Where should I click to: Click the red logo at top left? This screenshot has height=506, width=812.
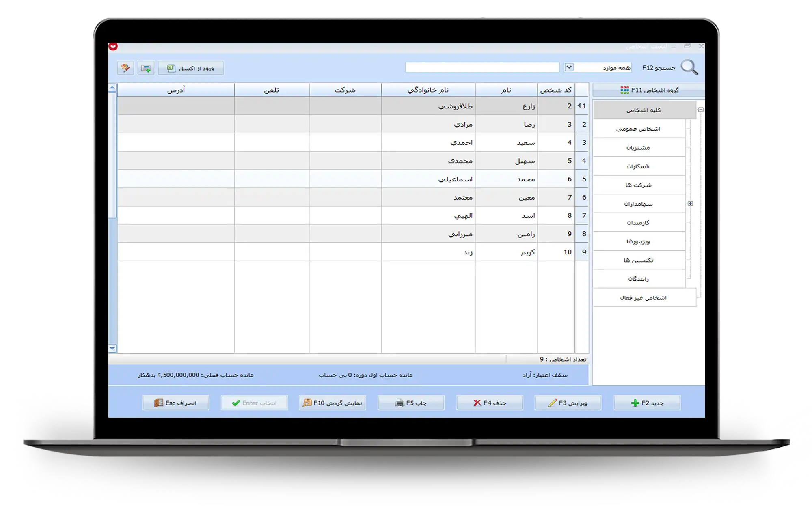click(113, 47)
